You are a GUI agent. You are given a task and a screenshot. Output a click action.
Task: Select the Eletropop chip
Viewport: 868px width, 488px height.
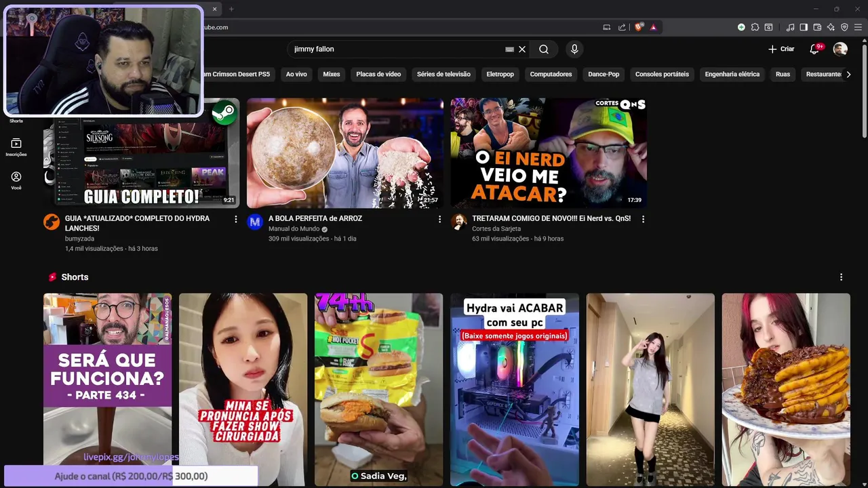[500, 74]
